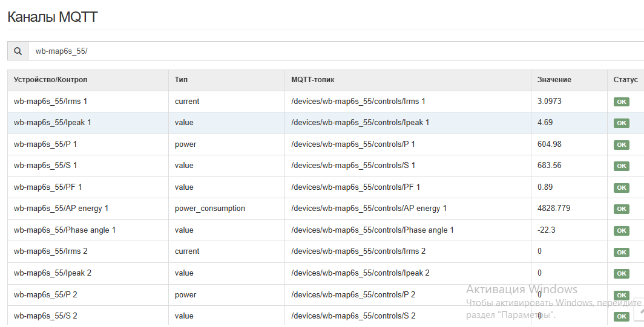Click the /devices/wb-map6s_55/controls/Irms 1 topic
The width and height of the screenshot is (644, 327).
coord(358,102)
